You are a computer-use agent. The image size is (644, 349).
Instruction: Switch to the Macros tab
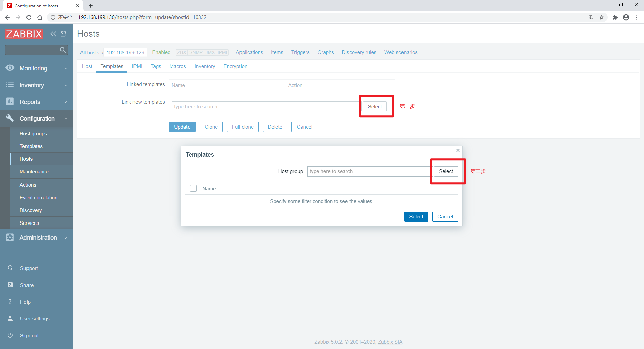coord(178,66)
